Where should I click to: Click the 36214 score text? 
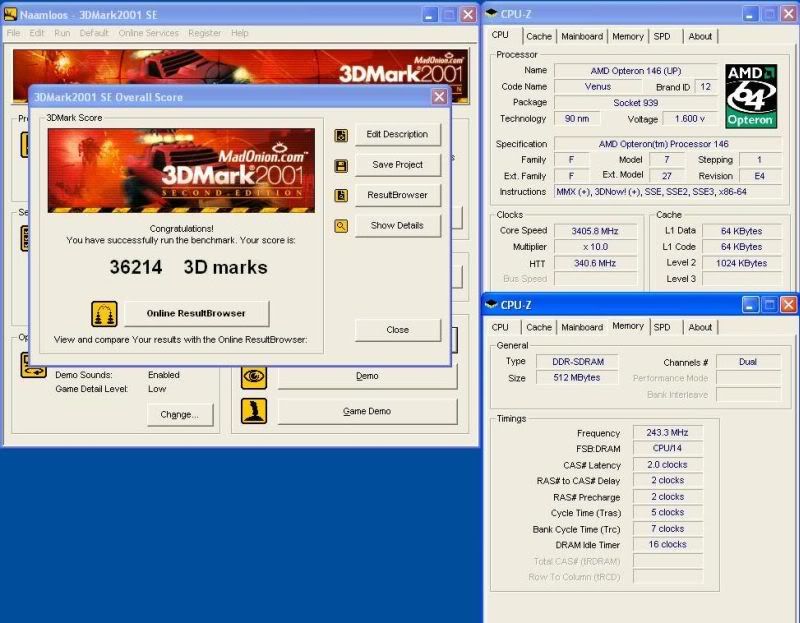pyautogui.click(x=136, y=267)
